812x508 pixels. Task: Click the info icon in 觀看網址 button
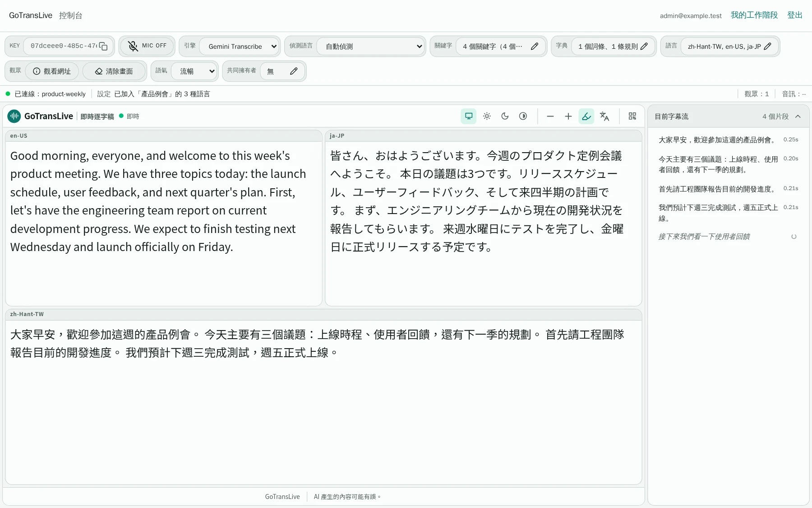pyautogui.click(x=37, y=71)
